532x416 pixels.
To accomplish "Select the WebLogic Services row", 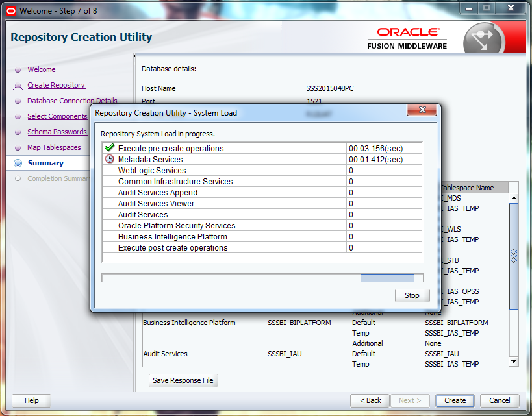I will point(262,171).
